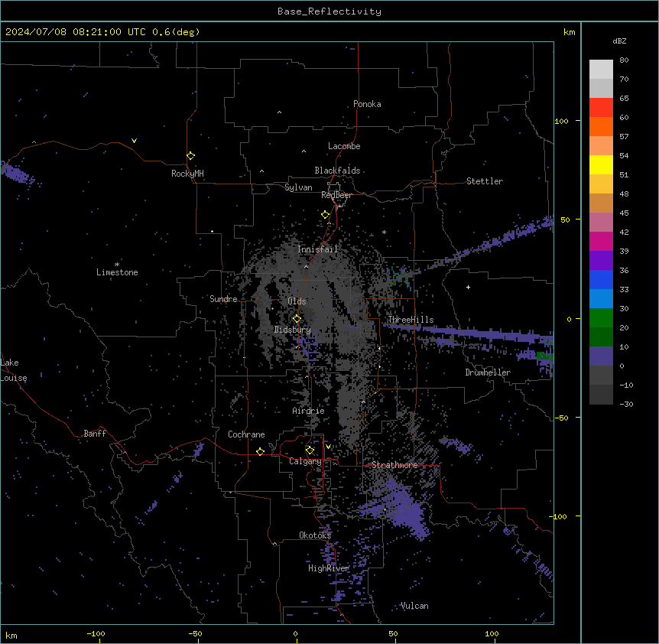Select the Blackfalds label
The width and height of the screenshot is (659, 644).
point(337,171)
